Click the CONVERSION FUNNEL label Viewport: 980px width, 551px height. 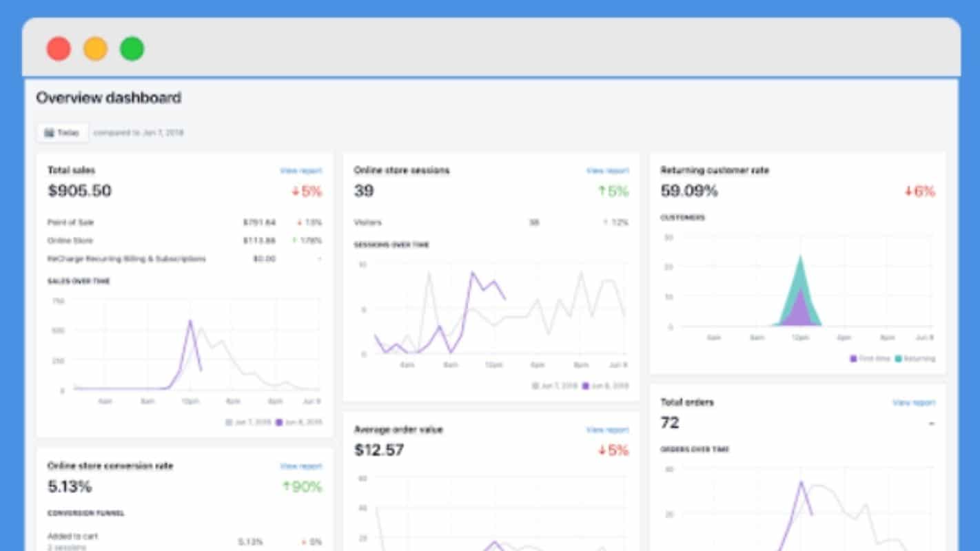coord(86,513)
